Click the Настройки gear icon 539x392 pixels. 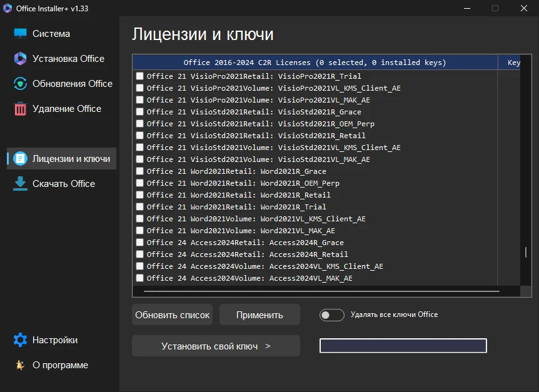point(21,340)
